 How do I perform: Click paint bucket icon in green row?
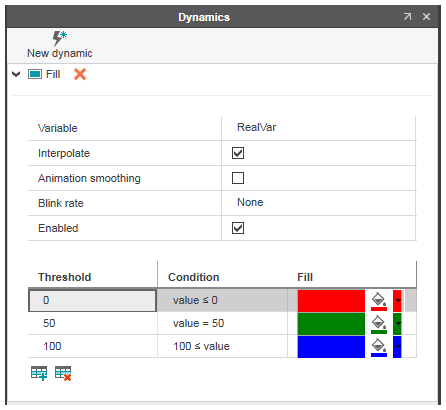click(x=379, y=324)
